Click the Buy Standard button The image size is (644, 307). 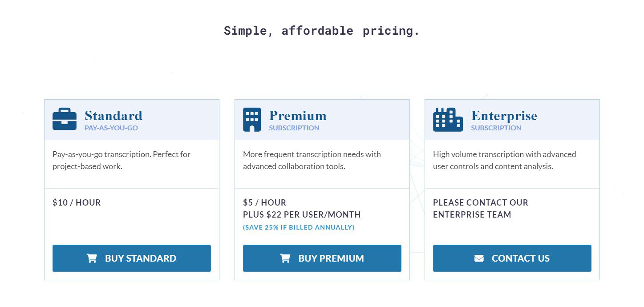132,258
